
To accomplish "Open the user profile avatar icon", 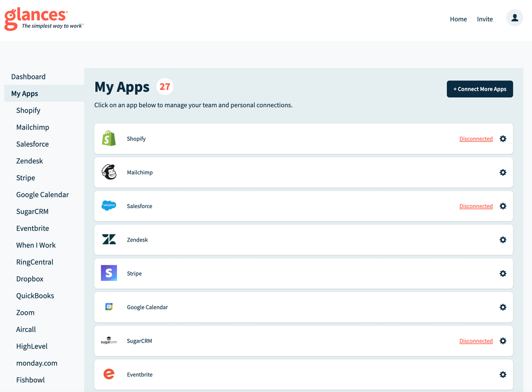I will point(515,18).
